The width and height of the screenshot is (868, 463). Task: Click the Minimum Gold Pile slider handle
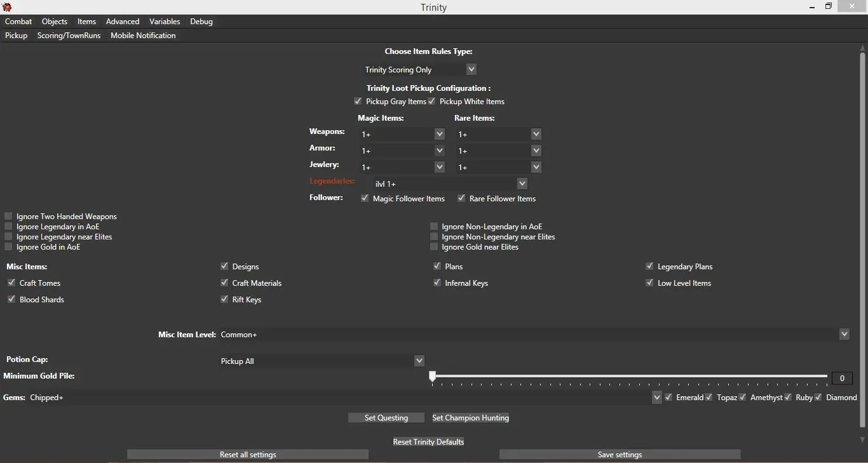coord(433,377)
